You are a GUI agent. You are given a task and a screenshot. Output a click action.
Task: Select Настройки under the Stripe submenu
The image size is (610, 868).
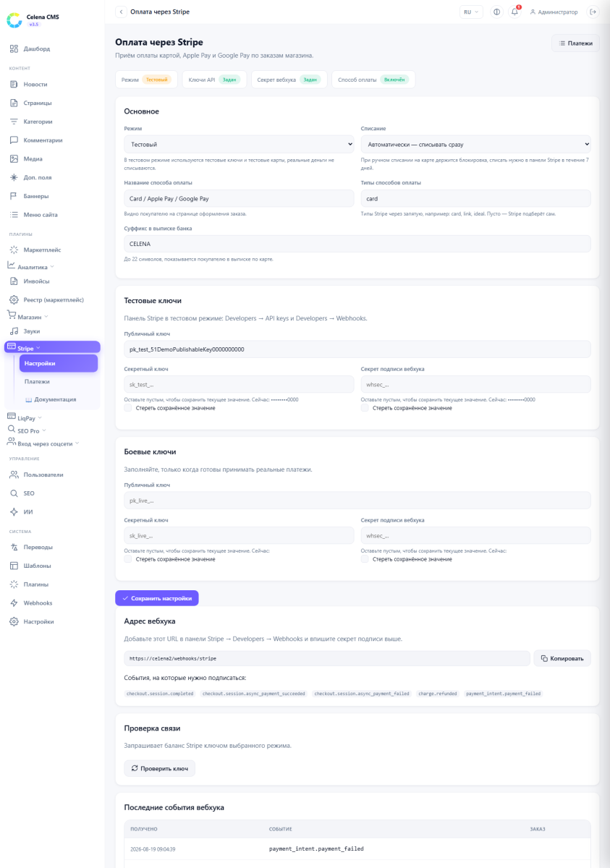click(59, 363)
